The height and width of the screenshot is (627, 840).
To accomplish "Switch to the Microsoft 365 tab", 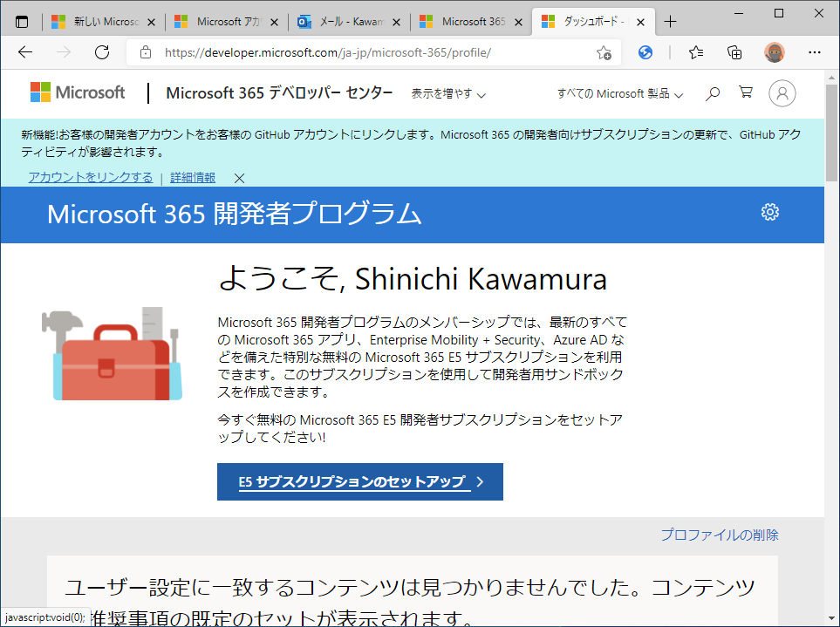I will pyautogui.click(x=471, y=22).
